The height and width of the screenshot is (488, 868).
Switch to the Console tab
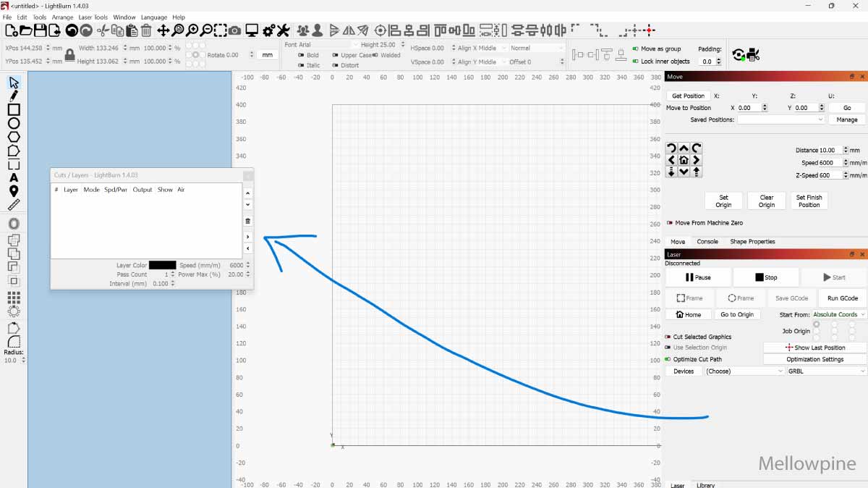707,242
